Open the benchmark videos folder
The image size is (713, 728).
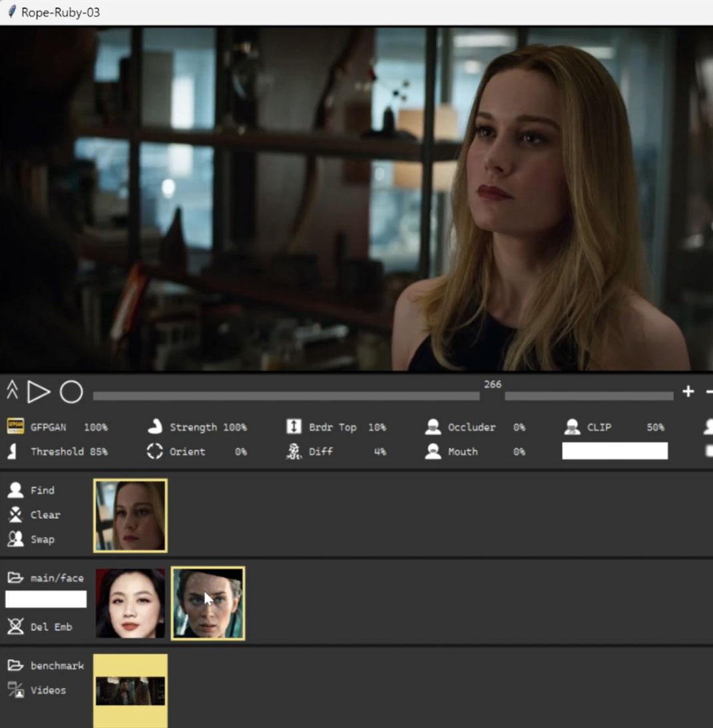[15, 665]
